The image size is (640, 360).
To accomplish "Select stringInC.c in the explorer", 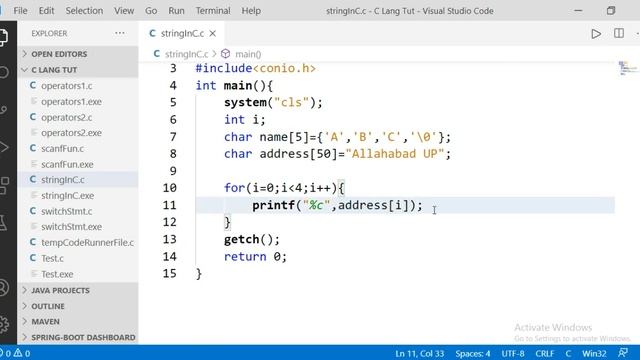I will [78, 180].
